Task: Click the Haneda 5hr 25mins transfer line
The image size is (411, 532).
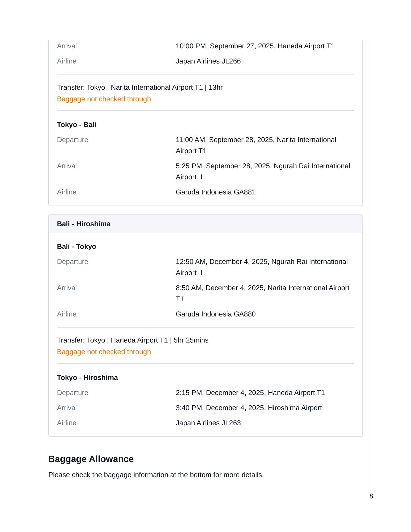Action: coord(132,340)
